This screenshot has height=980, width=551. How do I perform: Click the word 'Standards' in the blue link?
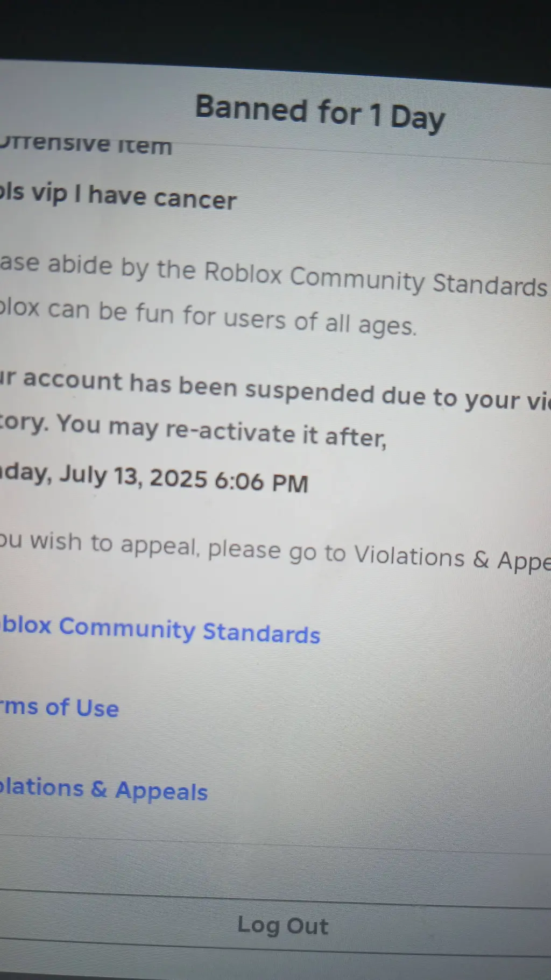pos(262,634)
